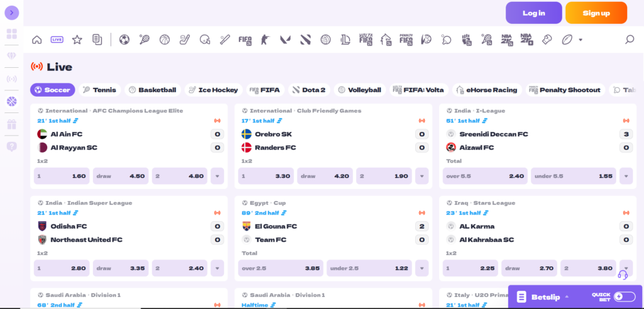Viewport: 644px width, 309px height.
Task: Expand the left sidebar with arrow button
Action: pos(12,13)
